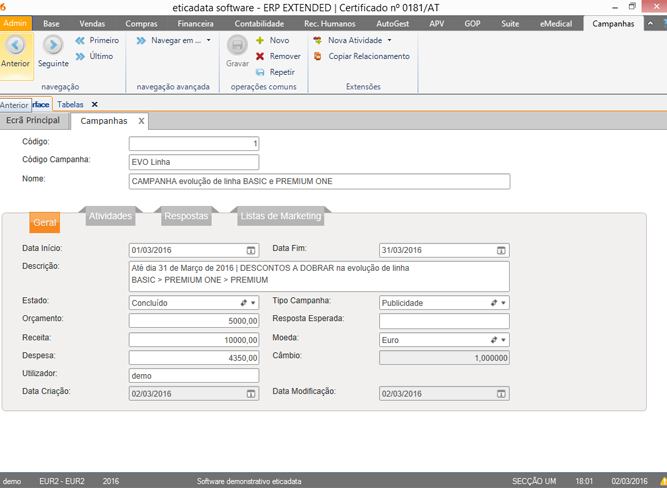Screen dimensions: 667x488
Task: Switch to the Atividades tab
Action: [x=110, y=216]
